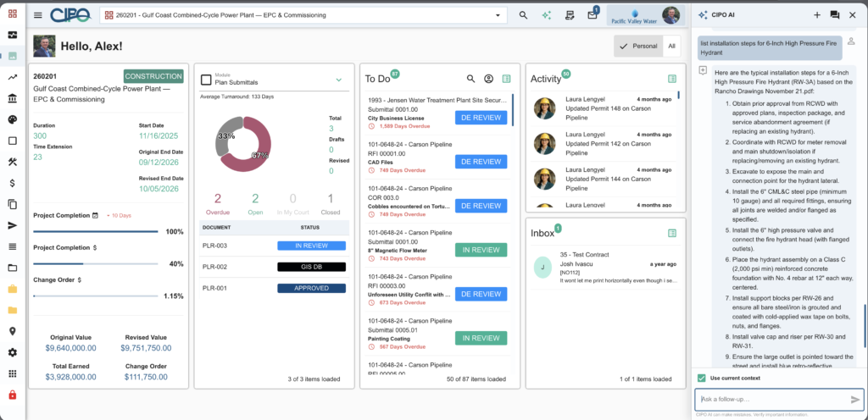Open the paper plane send sidebar icon
Screen dimensions: 868x420
[x=12, y=225]
